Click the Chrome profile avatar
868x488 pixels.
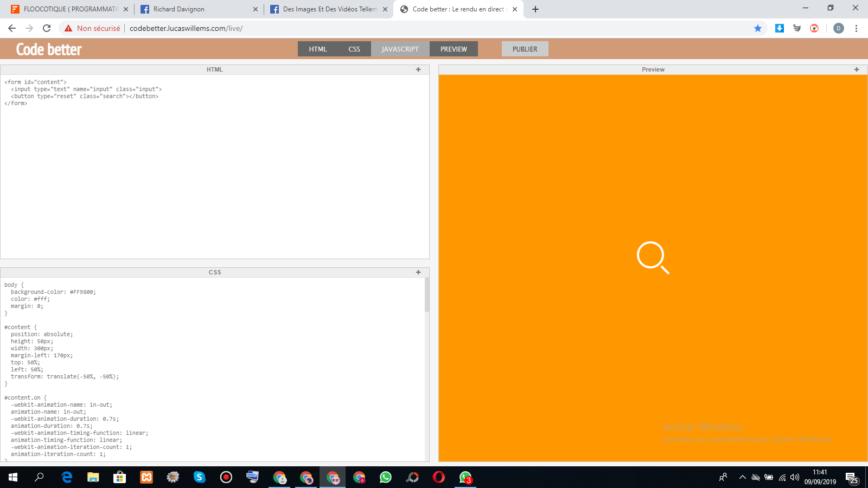[x=838, y=28]
